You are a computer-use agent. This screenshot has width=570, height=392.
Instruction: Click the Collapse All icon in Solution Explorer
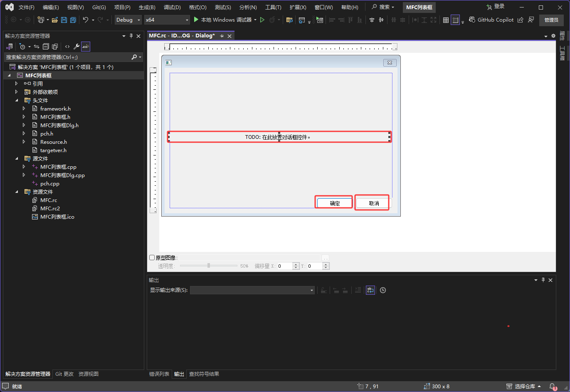point(46,47)
